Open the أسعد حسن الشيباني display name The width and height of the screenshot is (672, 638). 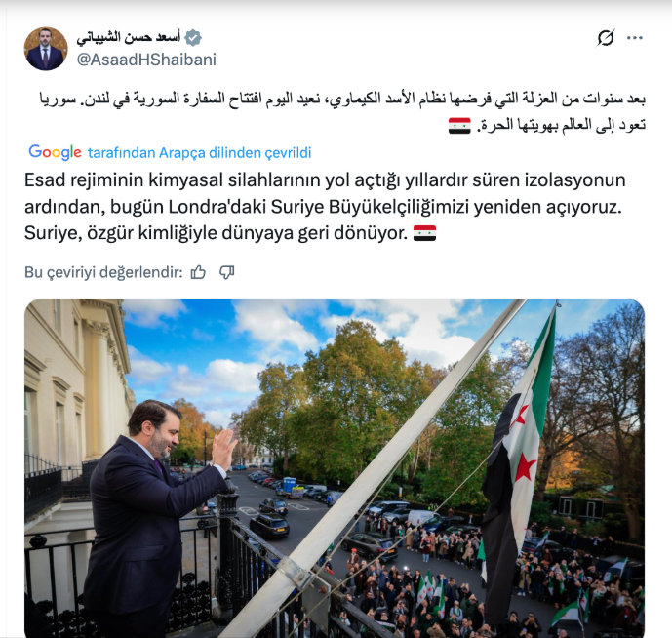click(x=128, y=38)
